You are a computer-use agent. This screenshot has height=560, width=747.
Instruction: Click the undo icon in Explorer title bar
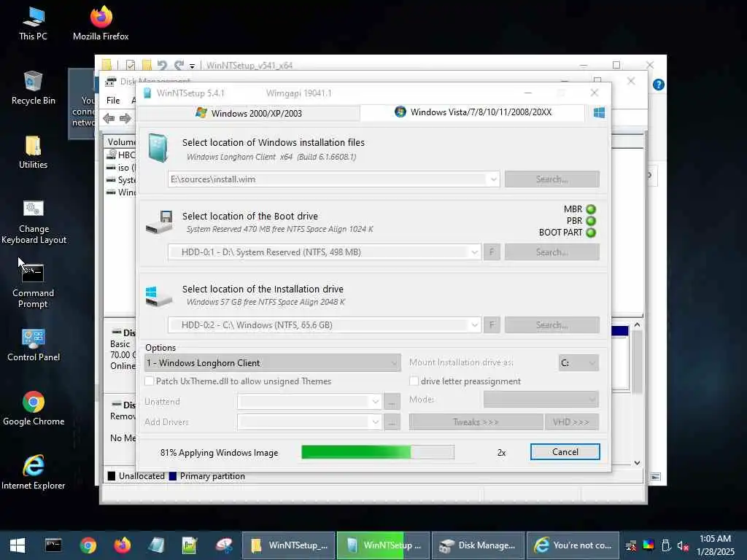coord(162,65)
